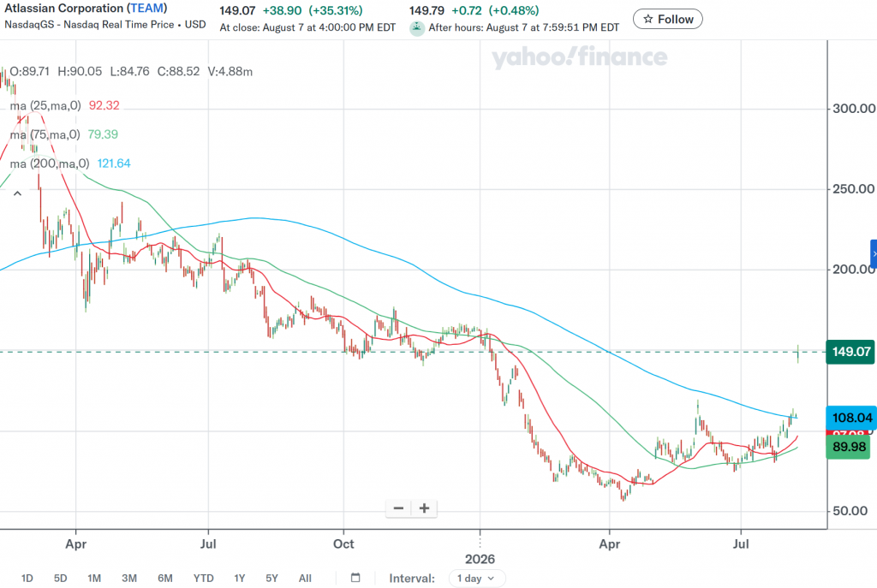Click the 2026 year marker on time axis
The image size is (877, 588).
(480, 559)
